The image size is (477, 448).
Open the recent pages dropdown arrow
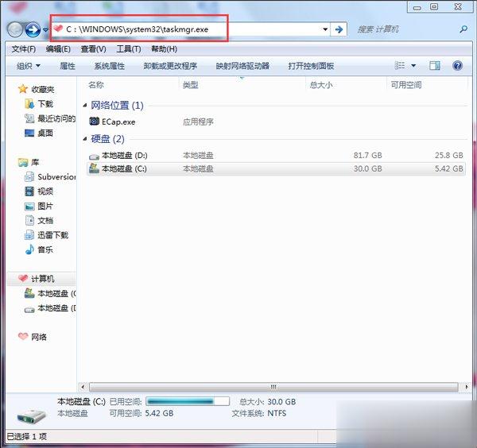click(x=45, y=29)
